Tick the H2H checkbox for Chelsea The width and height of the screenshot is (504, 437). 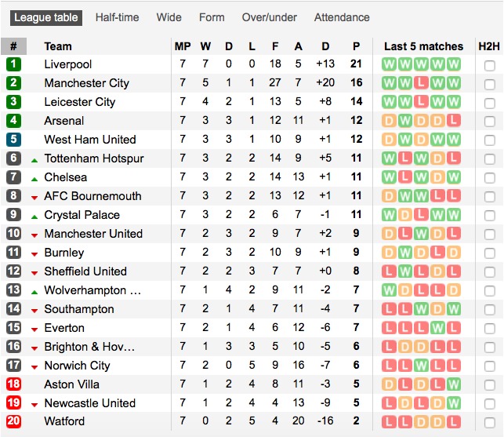click(490, 178)
